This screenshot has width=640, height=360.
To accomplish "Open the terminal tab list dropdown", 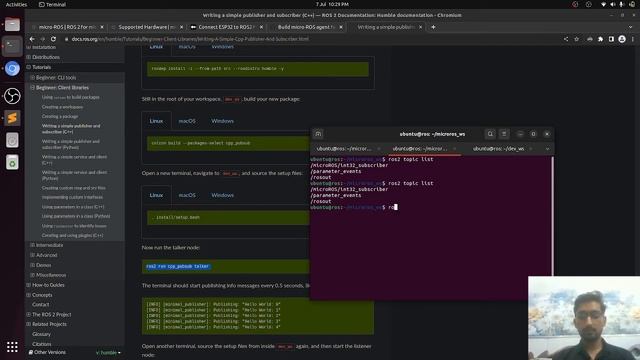I will pyautogui.click(x=547, y=149).
